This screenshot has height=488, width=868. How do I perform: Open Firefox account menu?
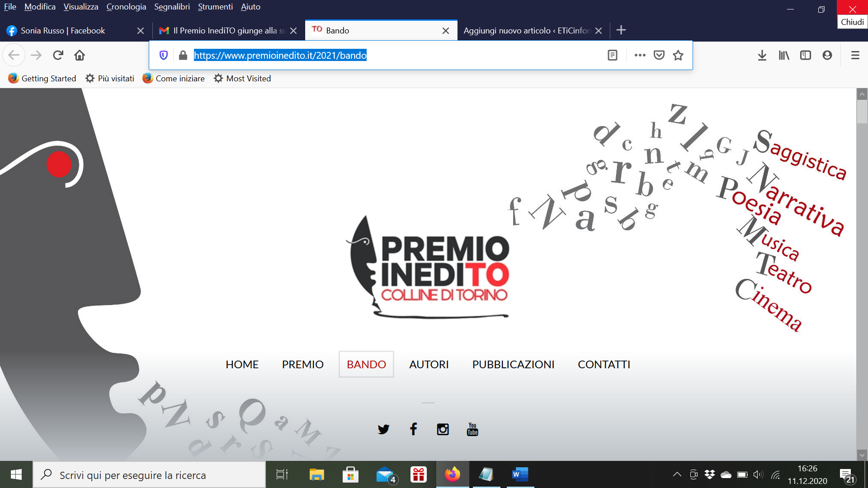tap(827, 55)
